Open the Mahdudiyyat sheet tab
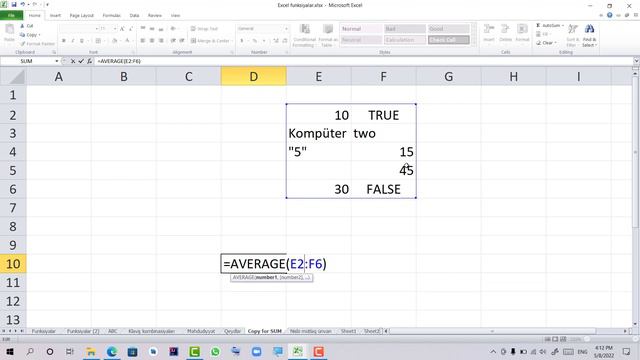 [x=201, y=331]
